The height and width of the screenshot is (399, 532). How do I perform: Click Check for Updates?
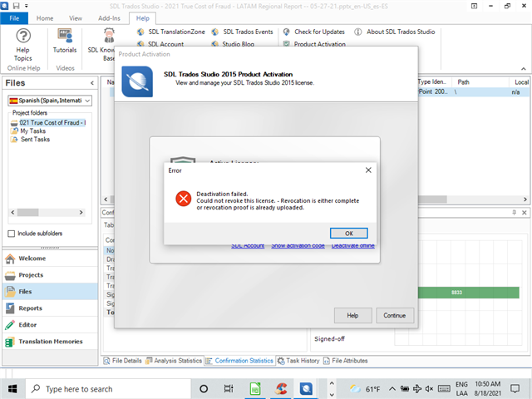click(314, 32)
